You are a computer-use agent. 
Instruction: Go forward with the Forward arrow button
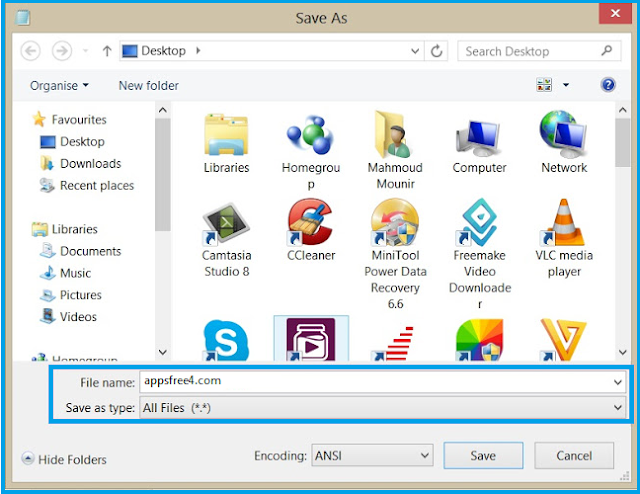(62, 51)
